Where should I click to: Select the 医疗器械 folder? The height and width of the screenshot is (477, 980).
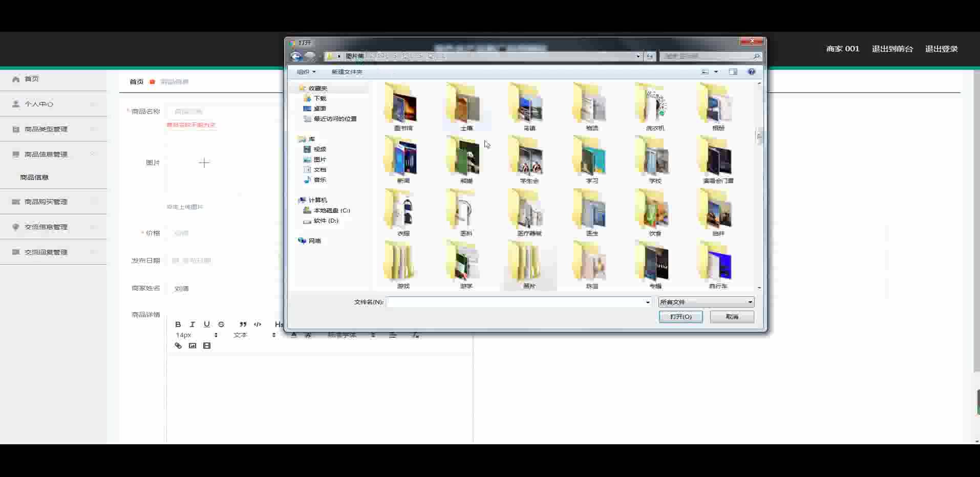pyautogui.click(x=529, y=212)
